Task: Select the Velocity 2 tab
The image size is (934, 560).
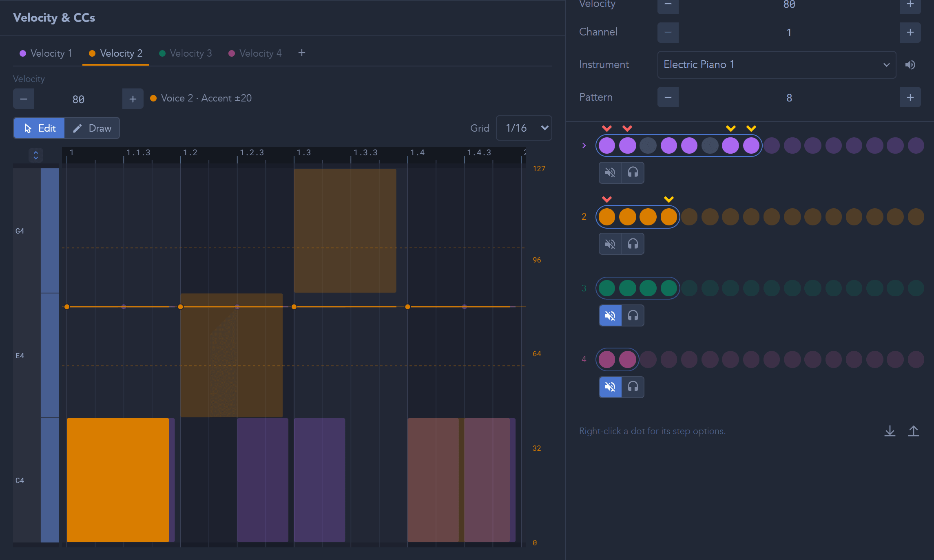Action: point(116,53)
